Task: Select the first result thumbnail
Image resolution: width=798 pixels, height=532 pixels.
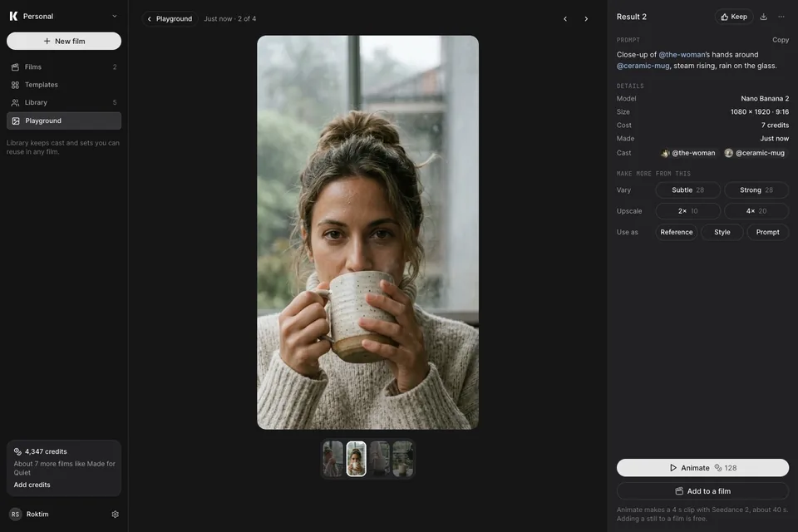Action: 332,459
